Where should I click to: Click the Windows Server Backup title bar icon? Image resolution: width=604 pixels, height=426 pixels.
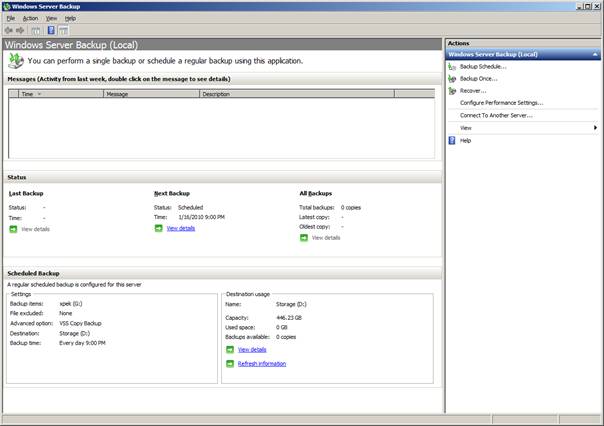click(x=6, y=6)
